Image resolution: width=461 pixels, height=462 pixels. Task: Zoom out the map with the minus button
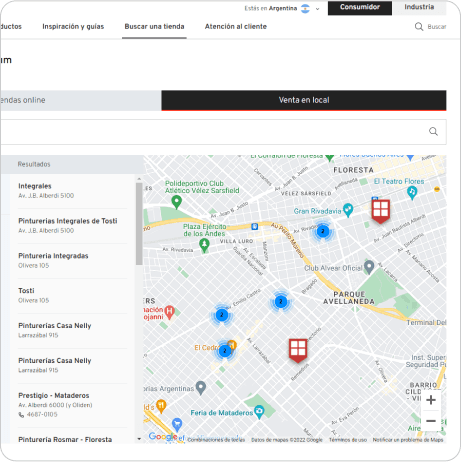pyautogui.click(x=431, y=421)
